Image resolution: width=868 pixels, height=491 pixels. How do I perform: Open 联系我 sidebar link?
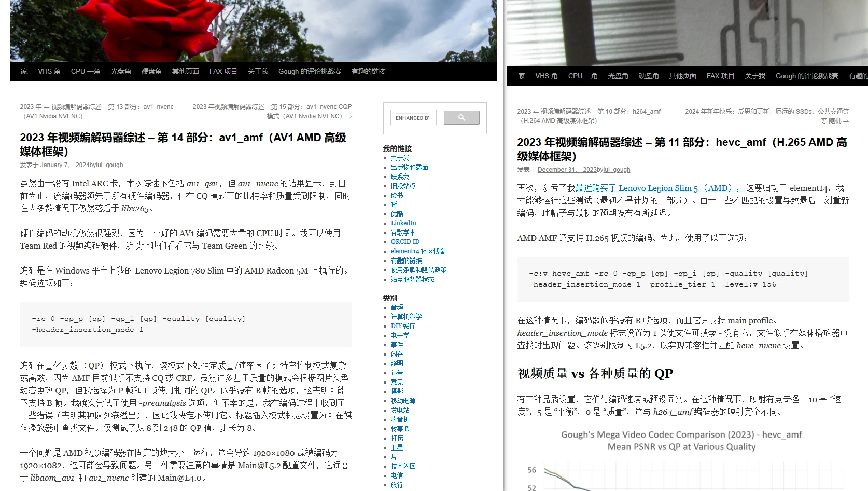[x=400, y=176]
